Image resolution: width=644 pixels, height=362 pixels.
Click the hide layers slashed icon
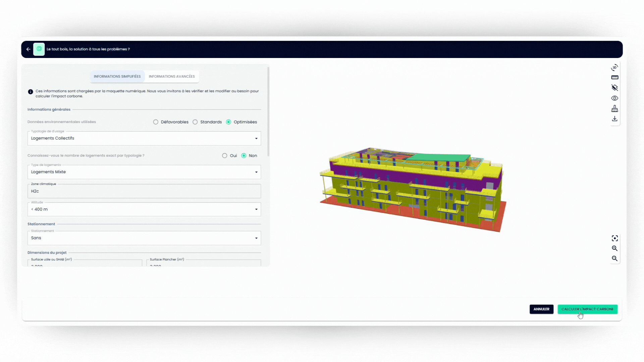click(x=614, y=88)
